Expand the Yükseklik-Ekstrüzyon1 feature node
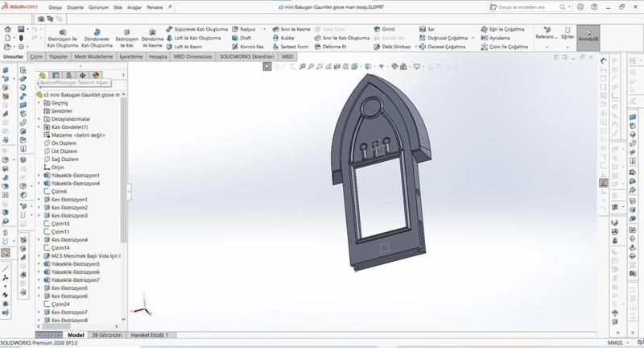Viewport: 644px width, 348px height. 39,175
